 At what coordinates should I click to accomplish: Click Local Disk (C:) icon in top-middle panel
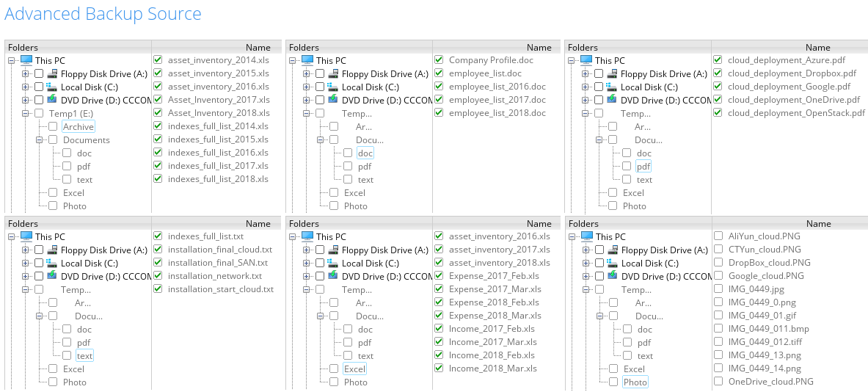tap(333, 87)
